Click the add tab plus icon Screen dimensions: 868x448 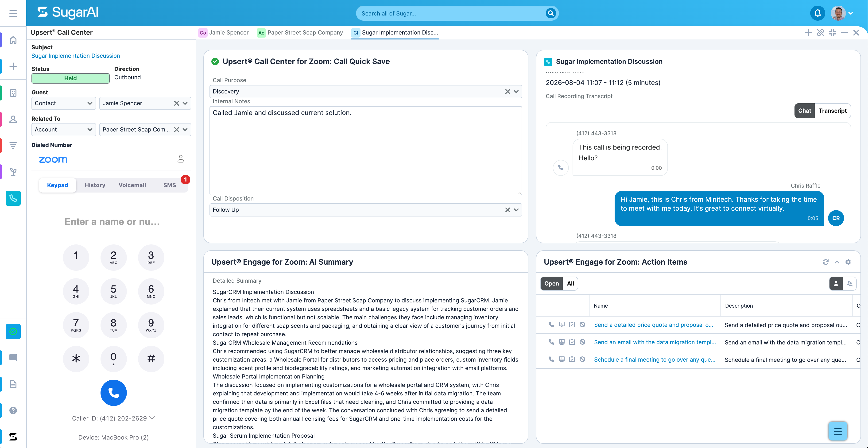(808, 33)
